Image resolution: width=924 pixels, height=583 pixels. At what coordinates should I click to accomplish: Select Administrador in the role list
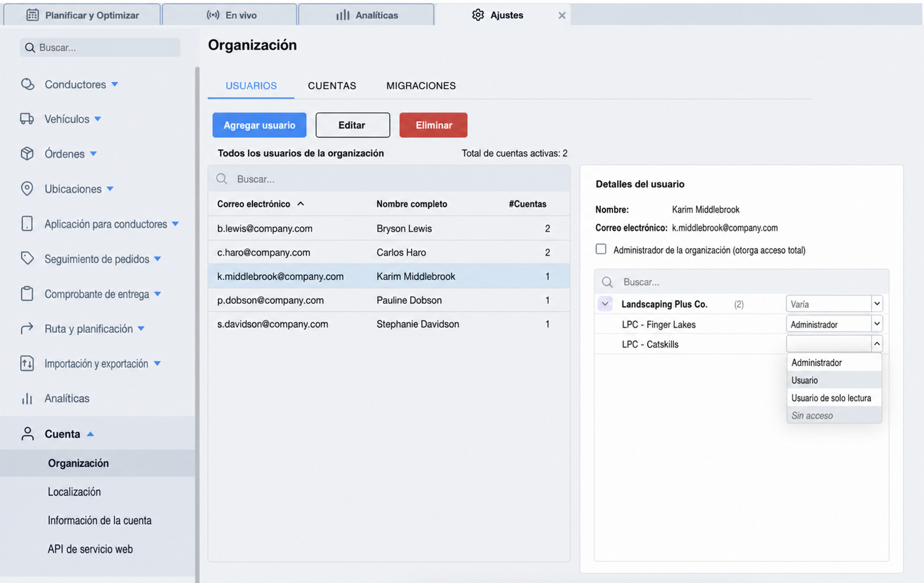tap(834, 363)
